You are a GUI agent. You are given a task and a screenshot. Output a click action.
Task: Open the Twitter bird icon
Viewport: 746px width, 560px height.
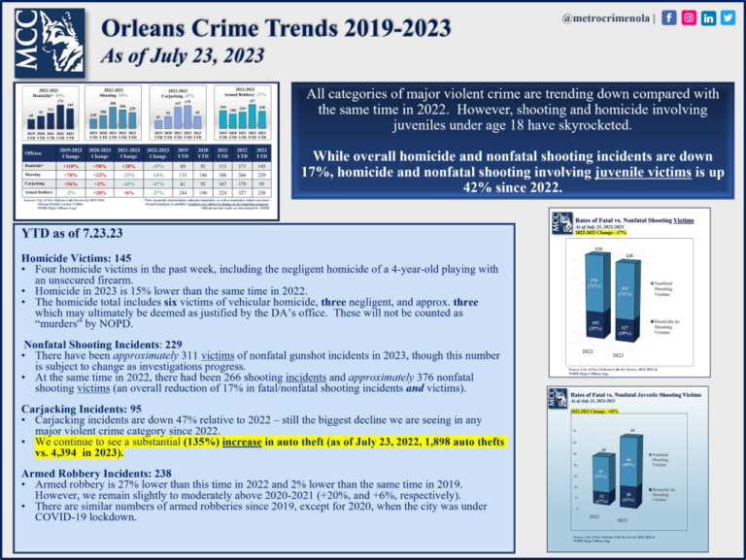point(728,17)
